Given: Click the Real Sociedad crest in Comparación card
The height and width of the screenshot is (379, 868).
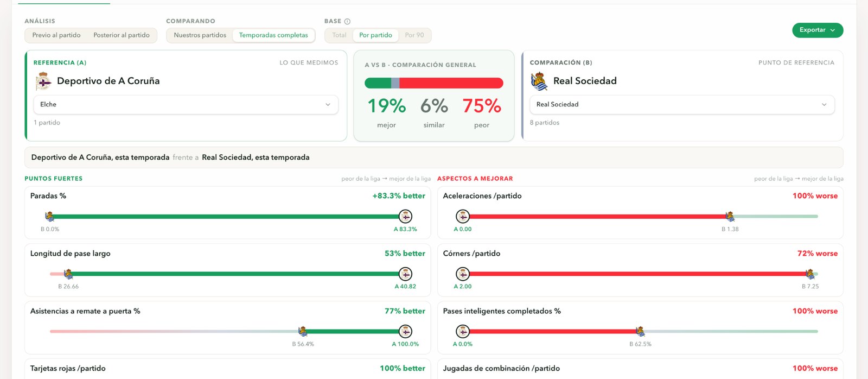Looking at the screenshot, I should [x=539, y=81].
